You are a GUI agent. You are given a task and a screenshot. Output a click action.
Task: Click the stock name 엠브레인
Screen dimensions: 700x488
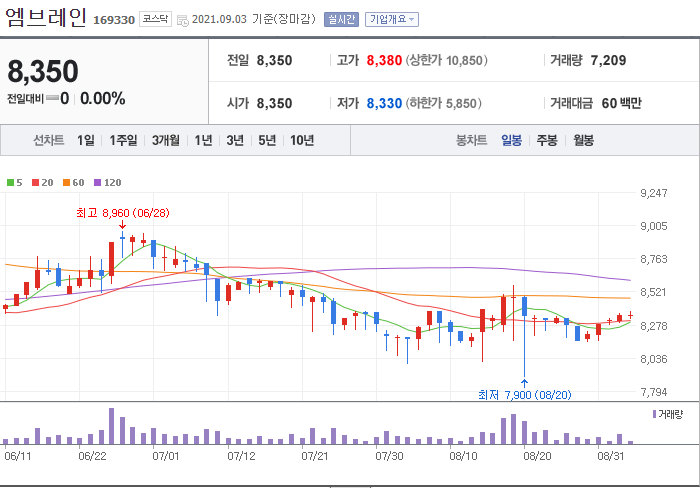46,17
